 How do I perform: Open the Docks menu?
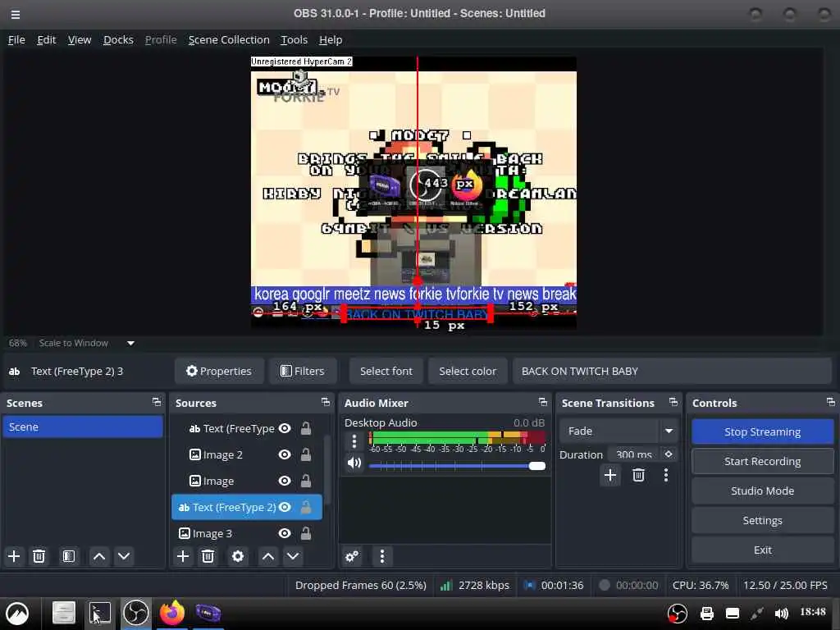(118, 39)
